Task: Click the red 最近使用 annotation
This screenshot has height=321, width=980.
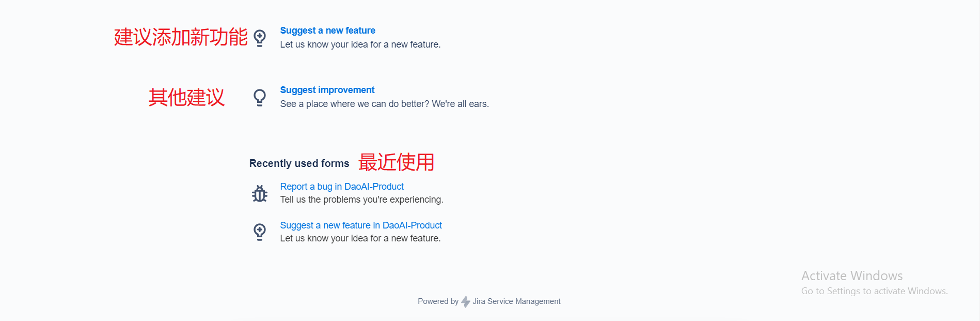Action: [x=396, y=162]
